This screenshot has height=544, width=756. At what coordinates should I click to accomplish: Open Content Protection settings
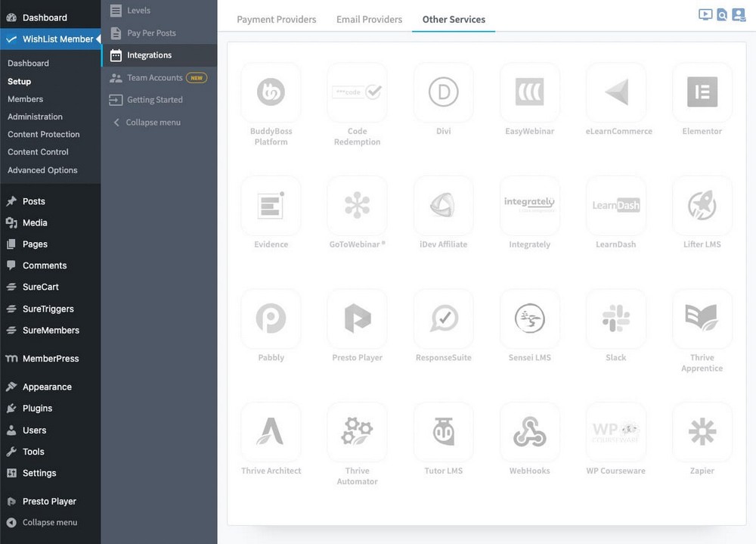pos(43,134)
